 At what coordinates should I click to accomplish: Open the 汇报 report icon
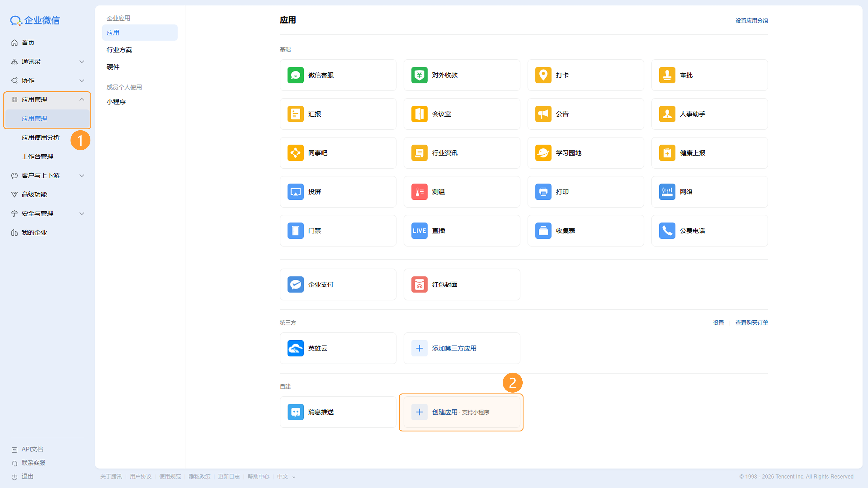pos(295,114)
